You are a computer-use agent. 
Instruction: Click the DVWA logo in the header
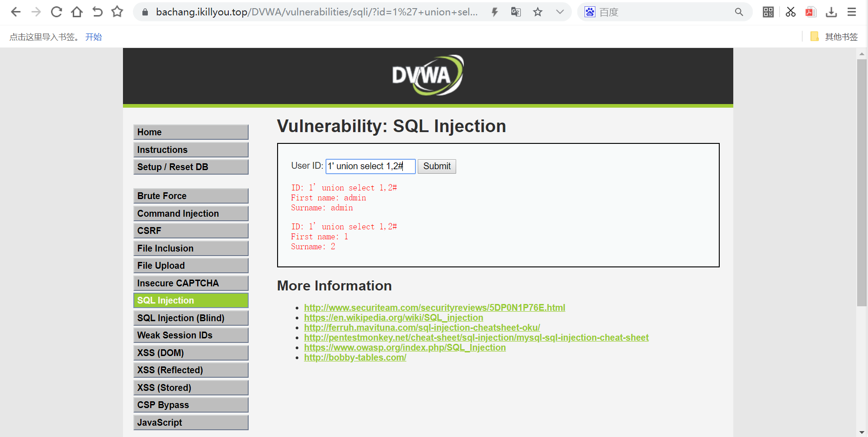click(x=428, y=75)
